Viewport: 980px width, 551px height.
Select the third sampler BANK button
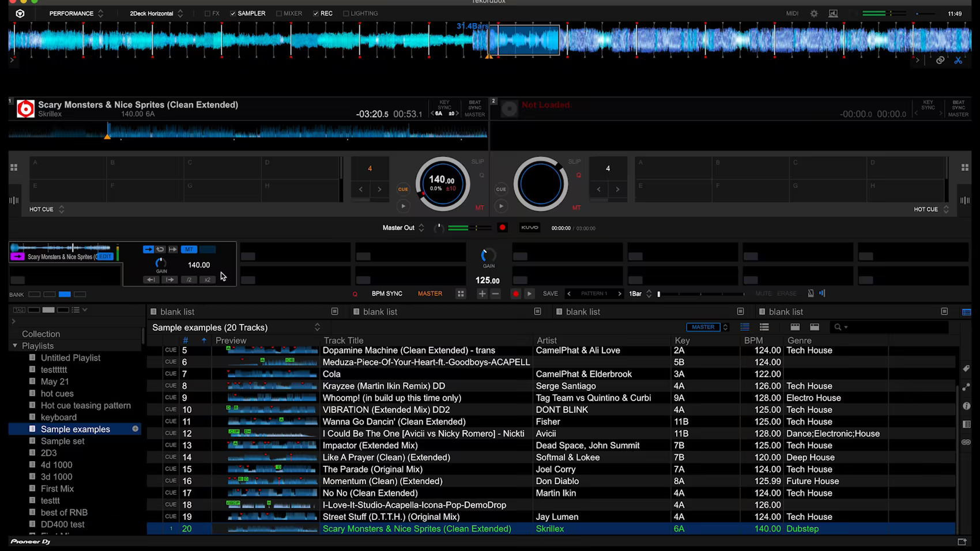[x=65, y=295]
